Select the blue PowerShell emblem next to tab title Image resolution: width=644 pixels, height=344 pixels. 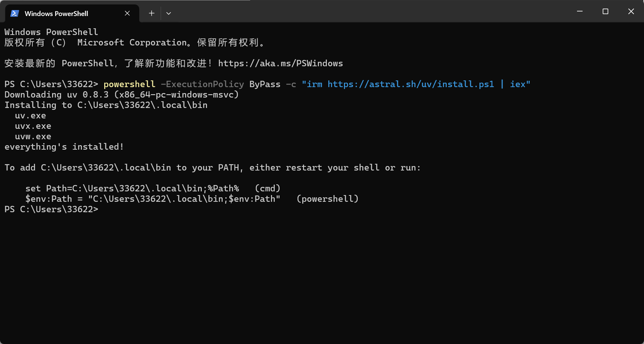point(15,13)
